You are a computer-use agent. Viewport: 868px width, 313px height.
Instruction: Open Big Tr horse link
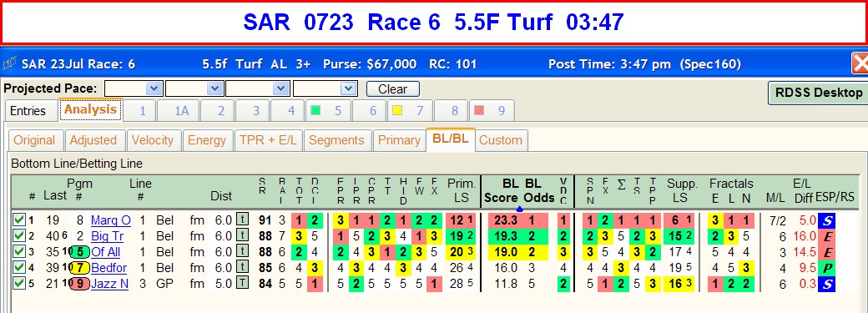(x=108, y=236)
